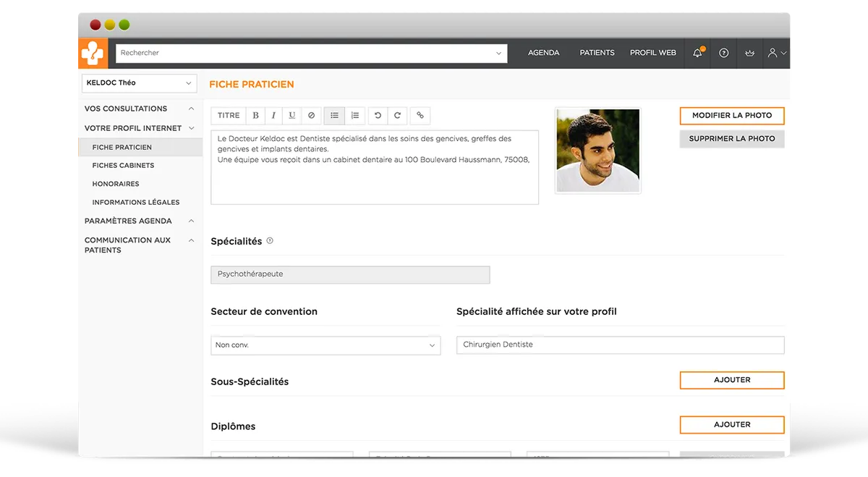Click AJOUTER for Diplômes

click(732, 425)
